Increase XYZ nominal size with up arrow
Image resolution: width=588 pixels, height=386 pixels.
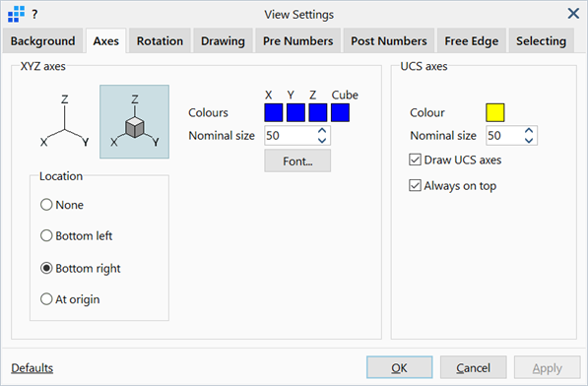click(x=322, y=131)
